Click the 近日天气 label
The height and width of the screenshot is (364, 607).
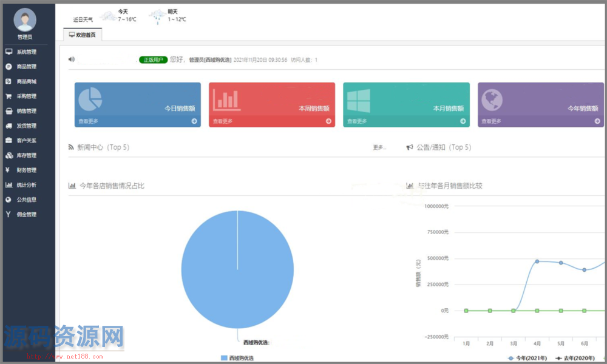83,19
